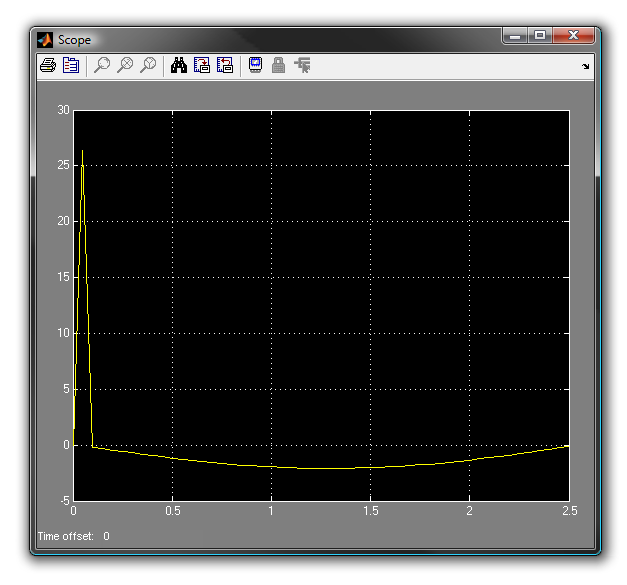Select the Zoom magnifier tool
The width and height of the screenshot is (627, 585).
click(x=102, y=66)
